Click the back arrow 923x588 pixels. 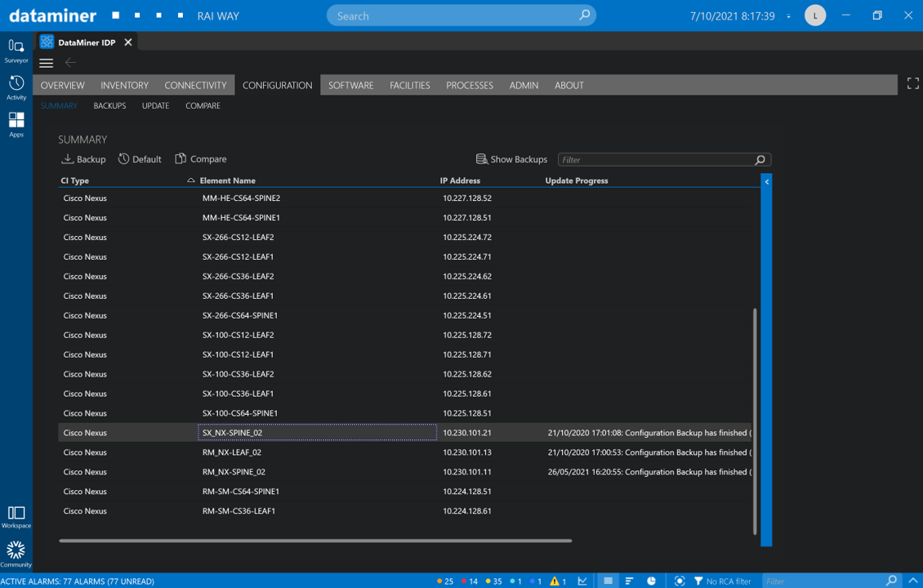pyautogui.click(x=70, y=62)
